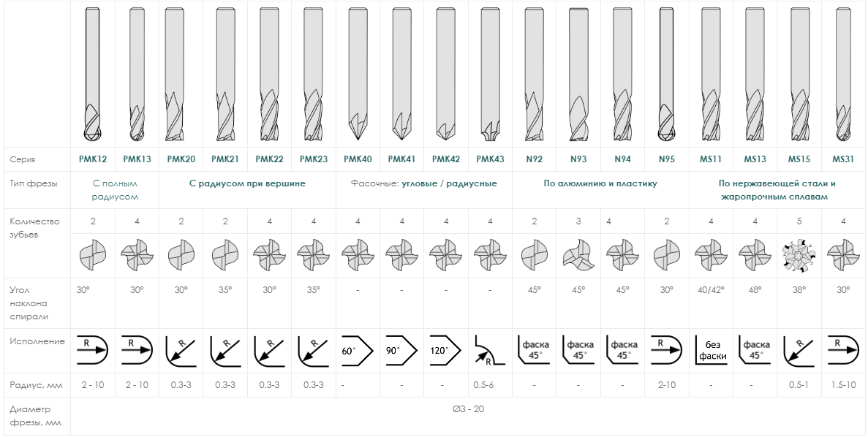Select the N95 ball-nose mill image
The width and height of the screenshot is (868, 437).
[667, 75]
